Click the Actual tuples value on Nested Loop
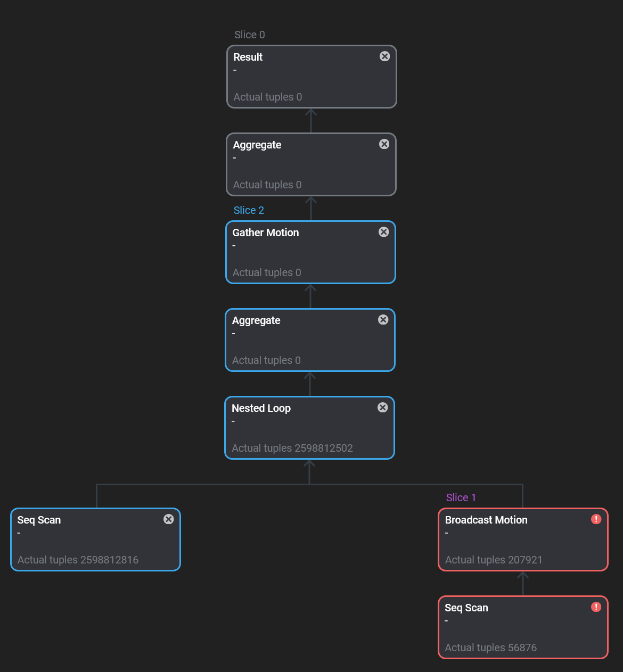 (x=292, y=448)
